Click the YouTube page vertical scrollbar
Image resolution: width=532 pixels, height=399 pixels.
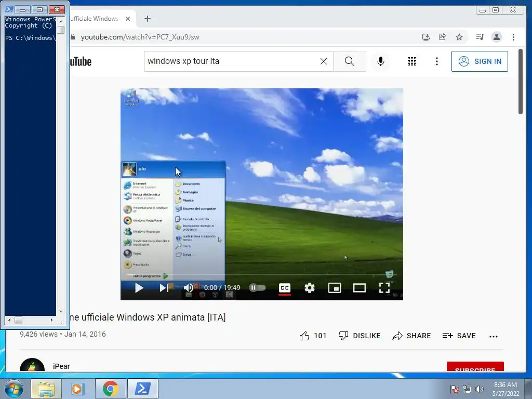521,82
